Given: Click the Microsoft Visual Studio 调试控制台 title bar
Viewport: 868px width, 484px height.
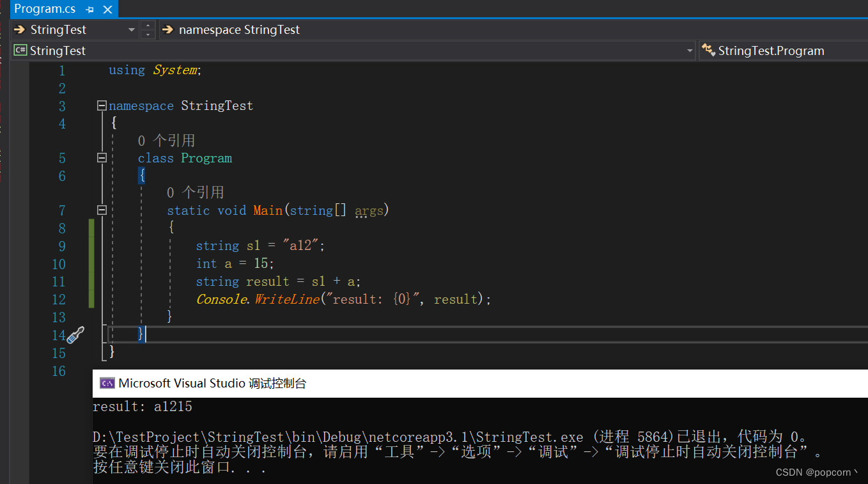Looking at the screenshot, I should point(480,383).
